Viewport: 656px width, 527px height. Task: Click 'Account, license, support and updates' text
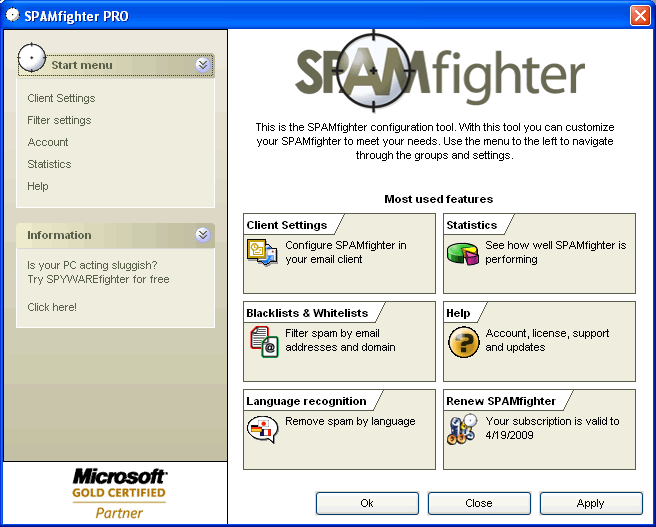coord(547,340)
